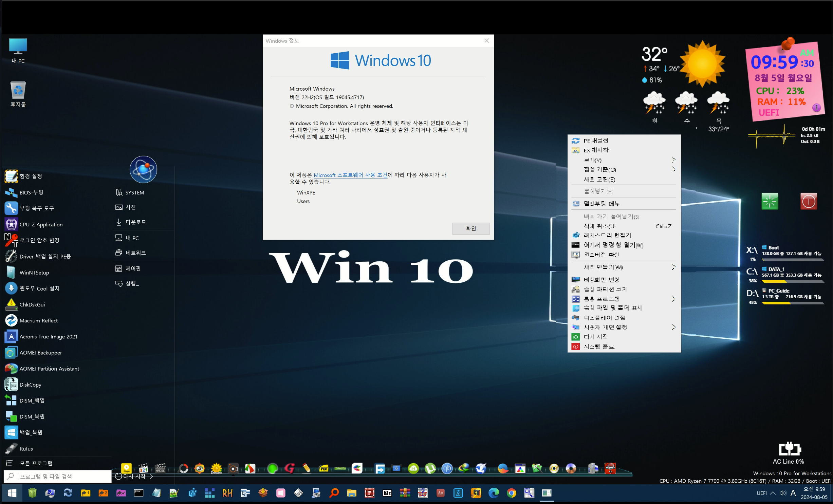Select the 내 PC desktop icon
Image resolution: width=833 pixels, height=504 pixels.
click(18, 51)
